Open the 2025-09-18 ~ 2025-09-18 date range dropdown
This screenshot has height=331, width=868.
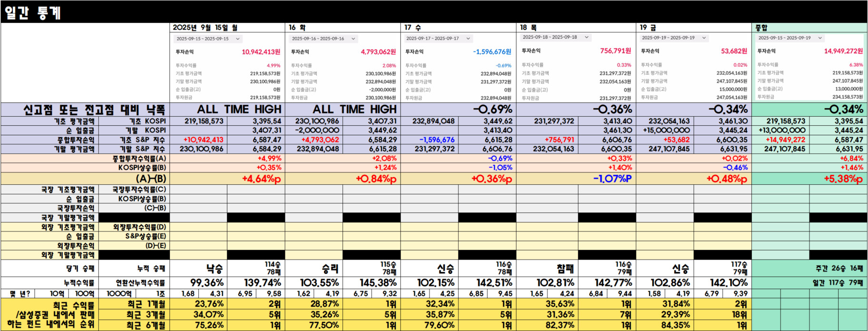pyautogui.click(x=555, y=37)
